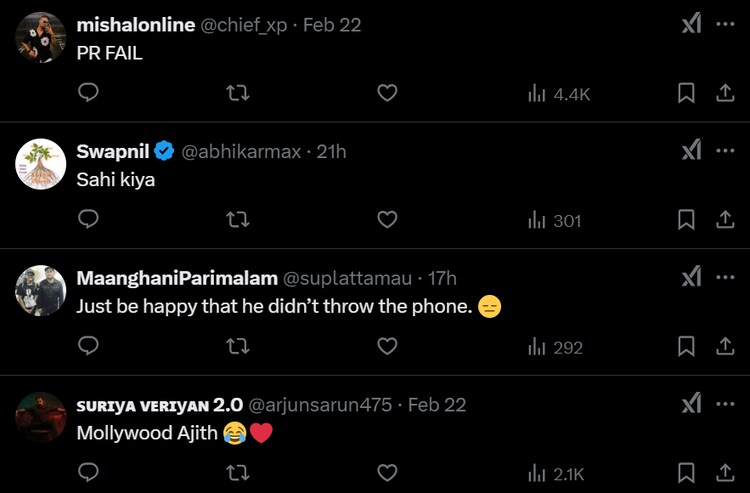Open more options menu on Swapnil's tweet

tap(726, 150)
